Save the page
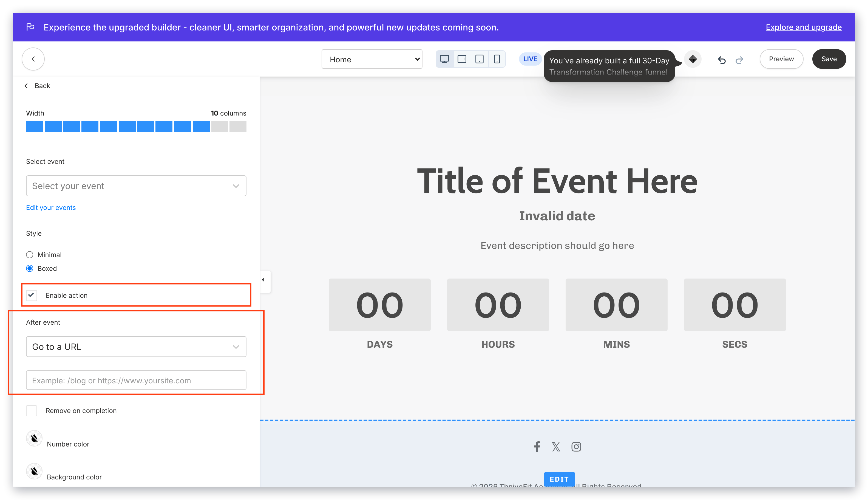Image resolution: width=868 pixels, height=500 pixels. [829, 59]
